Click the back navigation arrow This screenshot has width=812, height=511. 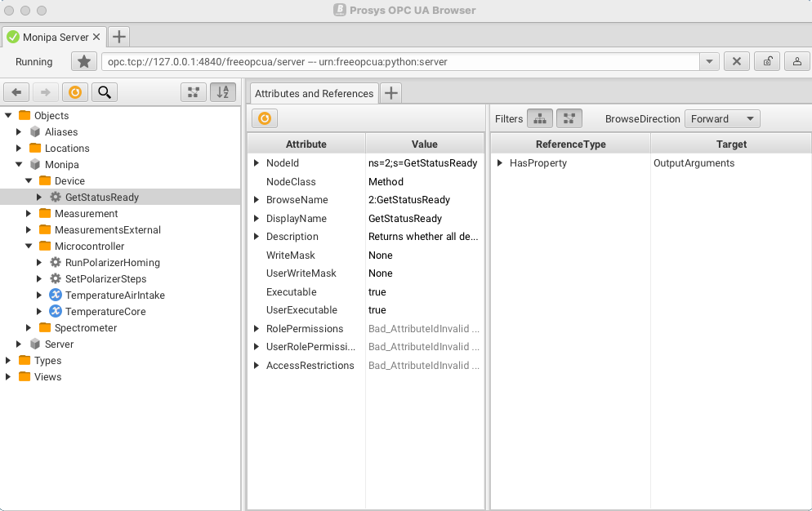click(x=16, y=92)
